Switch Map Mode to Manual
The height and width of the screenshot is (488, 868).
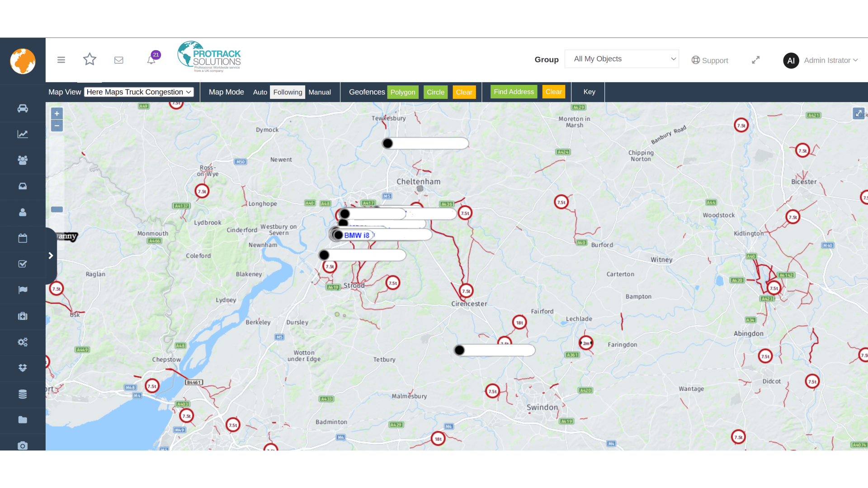[x=320, y=92]
